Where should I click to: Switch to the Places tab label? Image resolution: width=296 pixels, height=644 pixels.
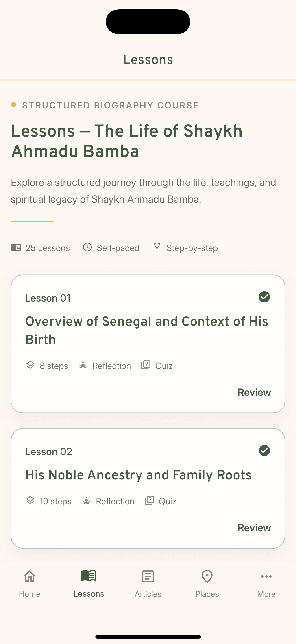click(207, 594)
